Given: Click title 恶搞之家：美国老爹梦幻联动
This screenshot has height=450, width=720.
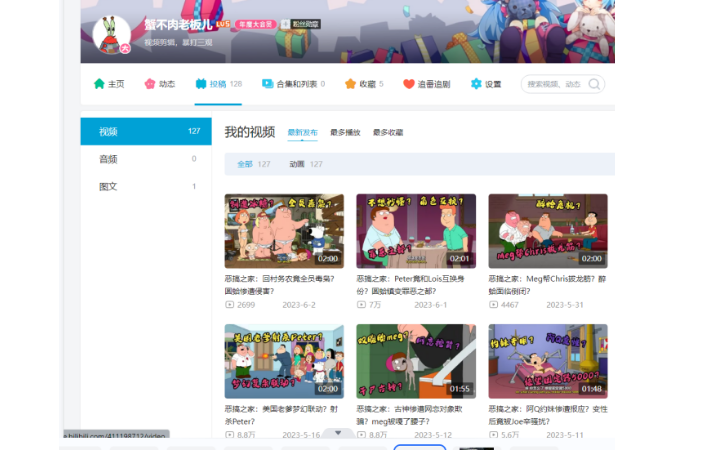Looking at the screenshot, I should pyautogui.click(x=281, y=415).
